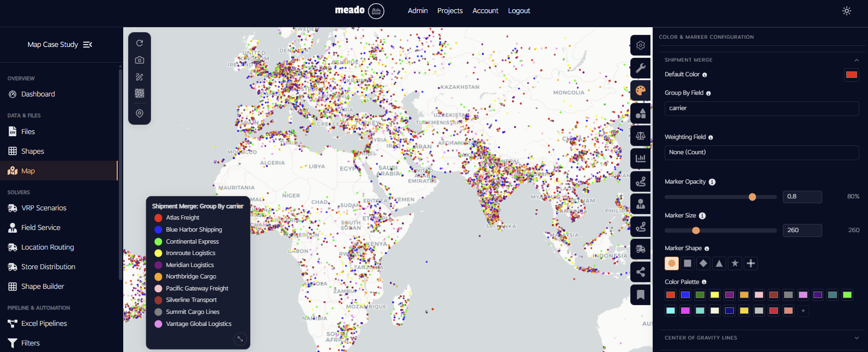This screenshot has height=352, width=868.
Task: Open the share network panel icon
Action: (x=641, y=272)
